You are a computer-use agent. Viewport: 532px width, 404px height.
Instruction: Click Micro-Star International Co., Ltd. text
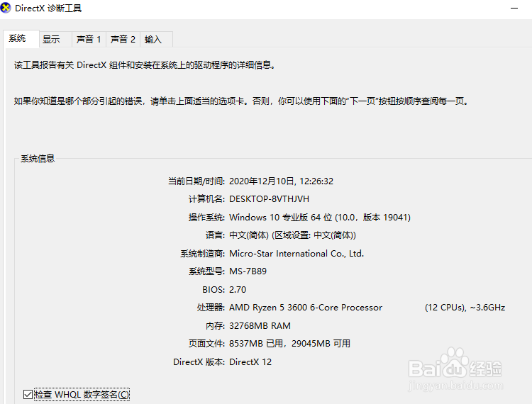coord(297,254)
